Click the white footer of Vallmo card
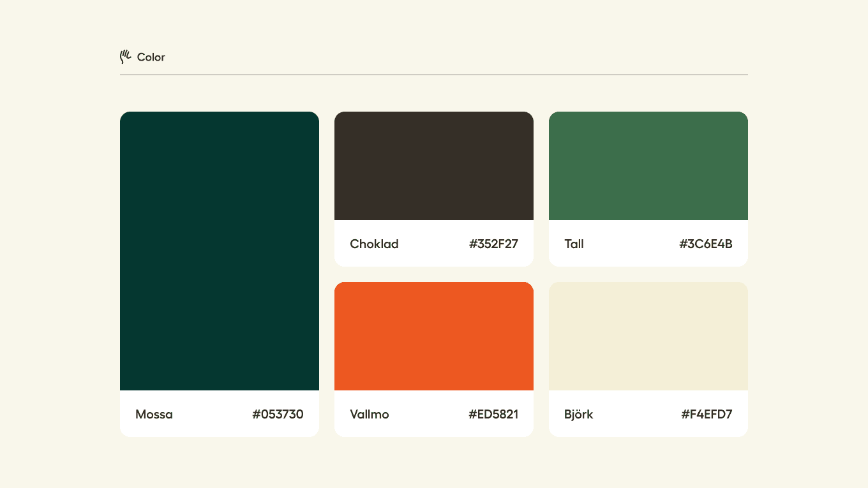Image resolution: width=868 pixels, height=488 pixels. click(434, 413)
